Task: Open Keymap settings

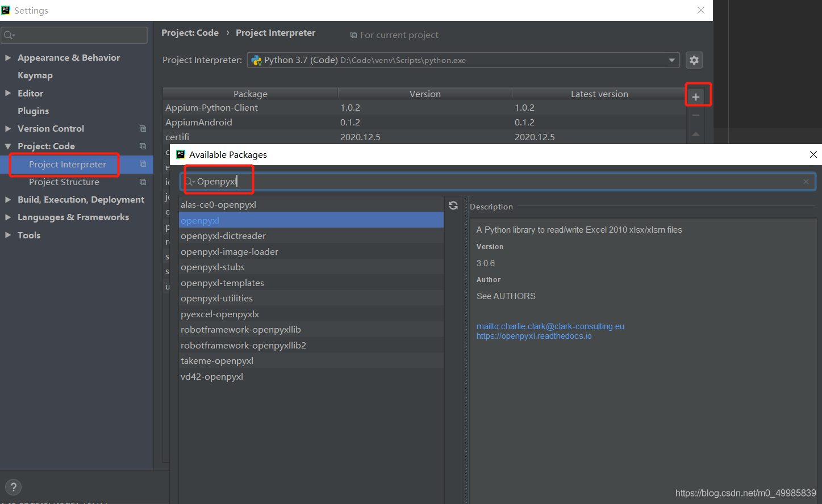Action: [35, 75]
